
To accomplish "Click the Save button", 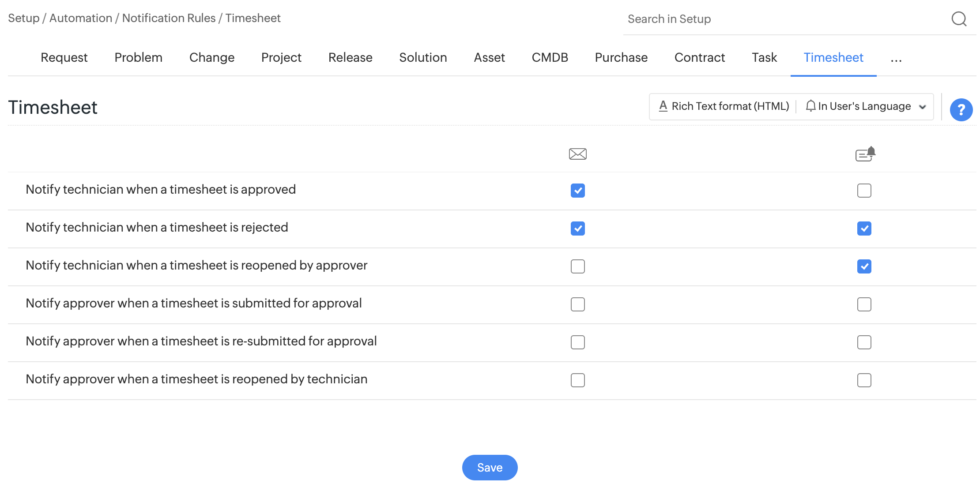I will (490, 468).
